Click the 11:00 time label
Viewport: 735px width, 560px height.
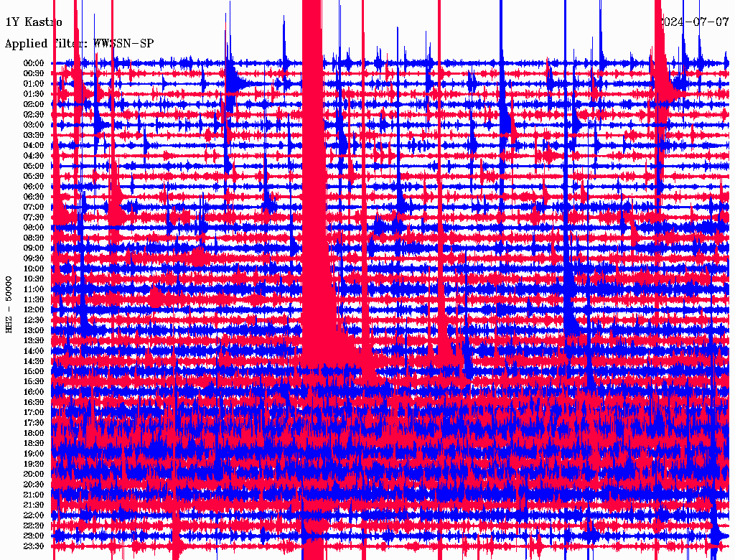pos(34,289)
